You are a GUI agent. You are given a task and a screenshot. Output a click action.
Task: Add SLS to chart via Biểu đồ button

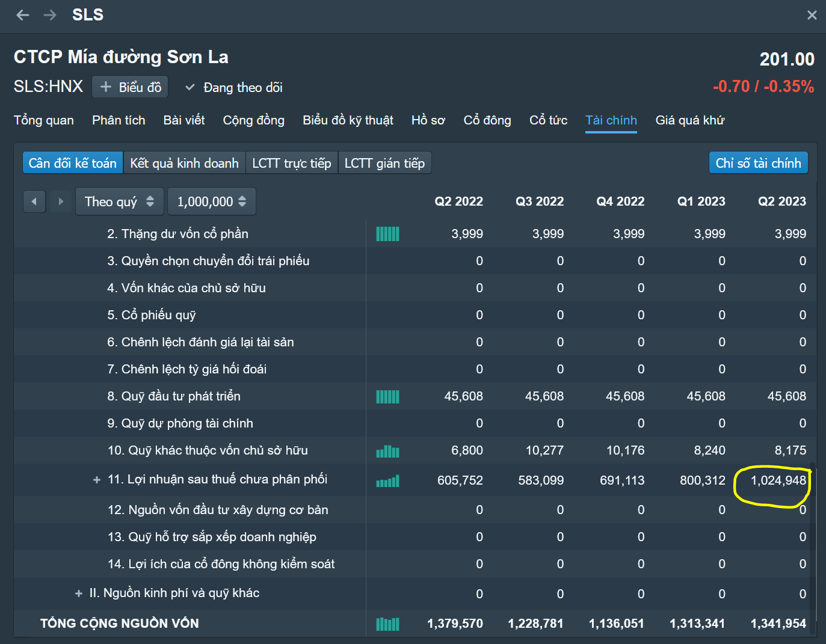[130, 87]
